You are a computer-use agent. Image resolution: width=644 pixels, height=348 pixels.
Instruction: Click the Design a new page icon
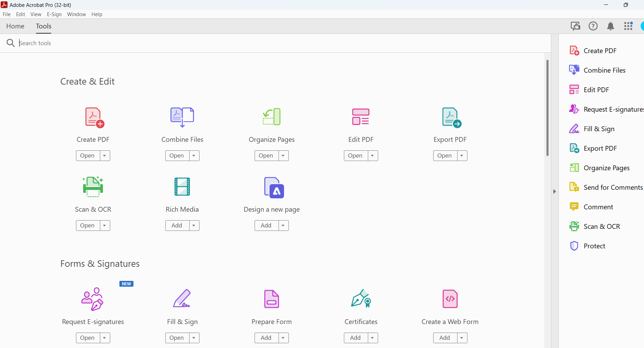pyautogui.click(x=274, y=187)
